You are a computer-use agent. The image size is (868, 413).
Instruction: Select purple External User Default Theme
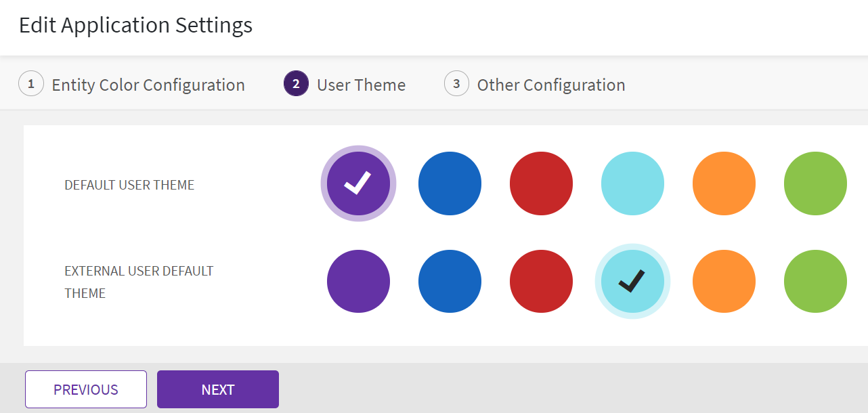(358, 281)
